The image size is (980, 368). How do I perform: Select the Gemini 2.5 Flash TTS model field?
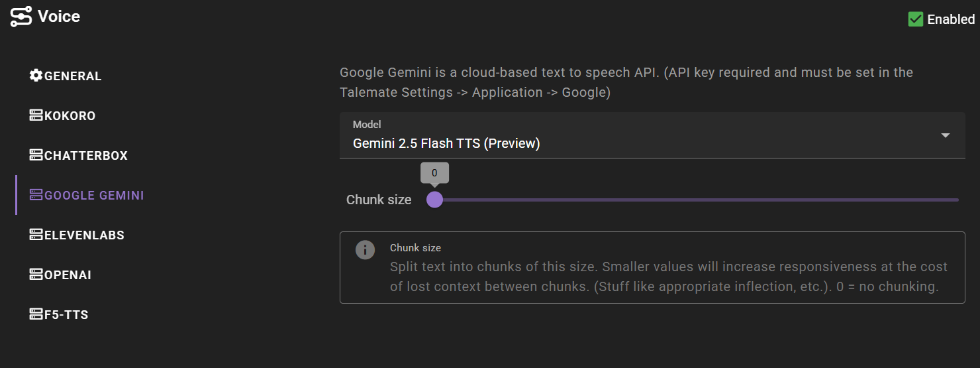(652, 135)
